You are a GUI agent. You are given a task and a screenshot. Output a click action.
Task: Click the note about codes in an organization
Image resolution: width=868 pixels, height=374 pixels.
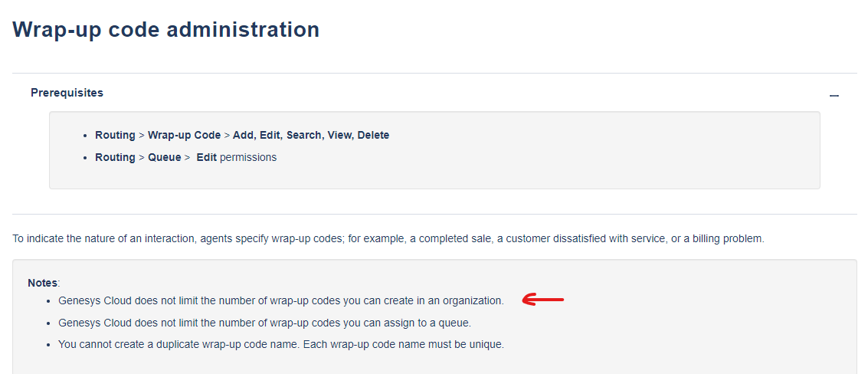(280, 300)
